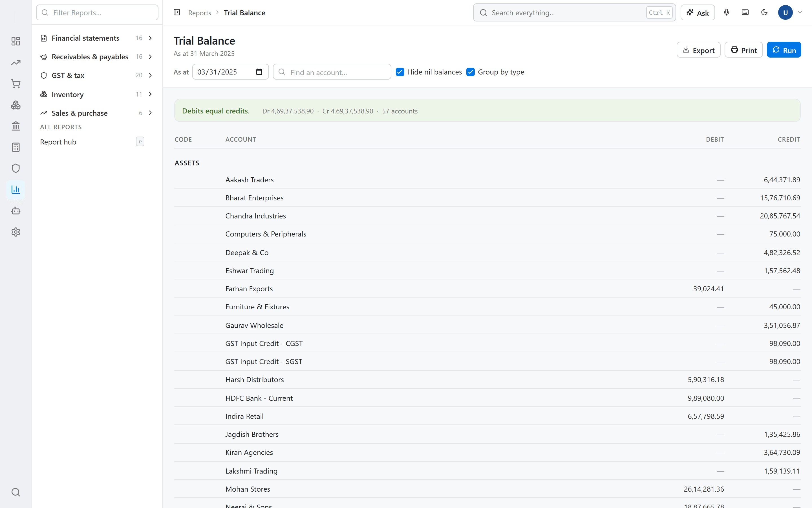Screen dimensions: 812x508
Task: Click the magnifier search icon at rail bottom
Action: [x=16, y=492]
